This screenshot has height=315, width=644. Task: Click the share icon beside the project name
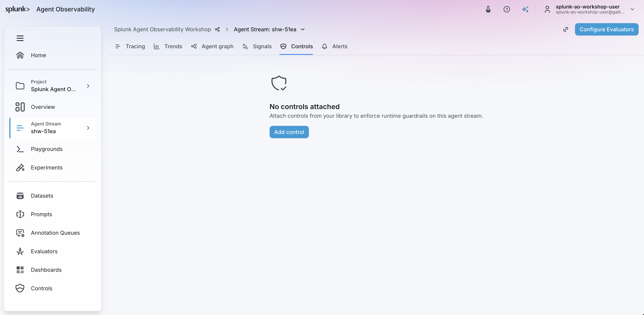(x=217, y=30)
